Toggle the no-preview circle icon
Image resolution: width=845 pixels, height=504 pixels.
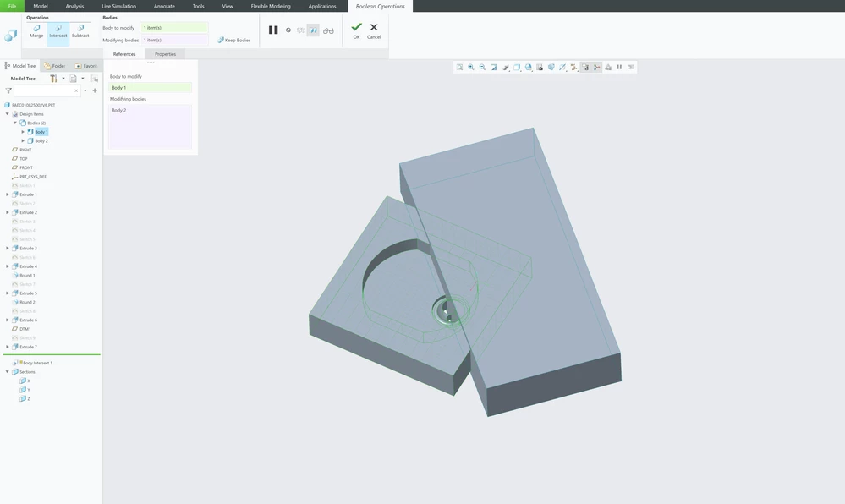(288, 30)
